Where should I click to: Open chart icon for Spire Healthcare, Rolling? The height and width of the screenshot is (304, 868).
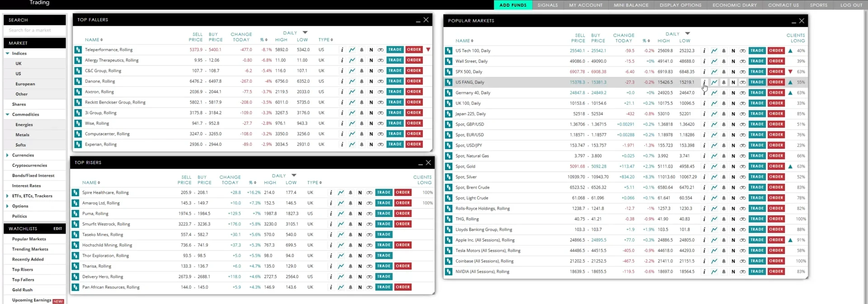tap(341, 193)
